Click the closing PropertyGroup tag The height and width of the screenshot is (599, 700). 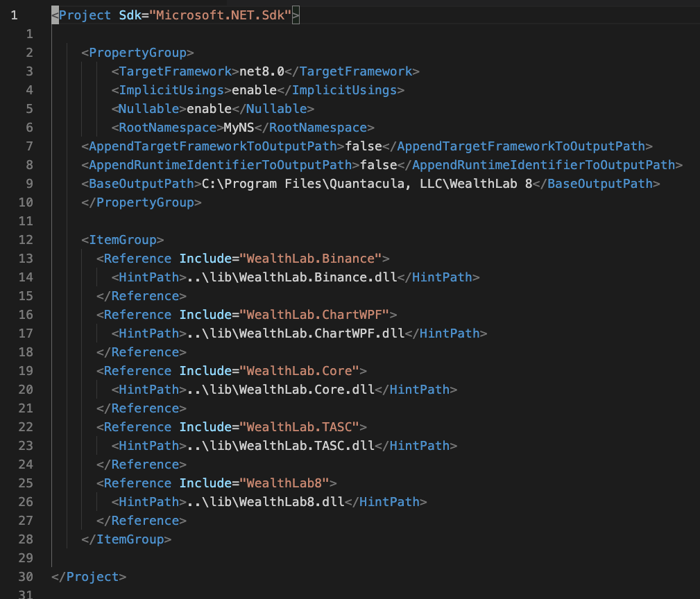coord(141,202)
